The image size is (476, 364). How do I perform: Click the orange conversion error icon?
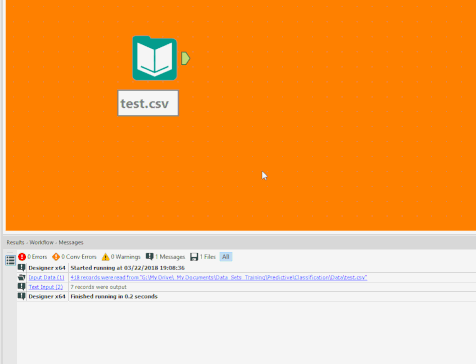click(x=56, y=257)
